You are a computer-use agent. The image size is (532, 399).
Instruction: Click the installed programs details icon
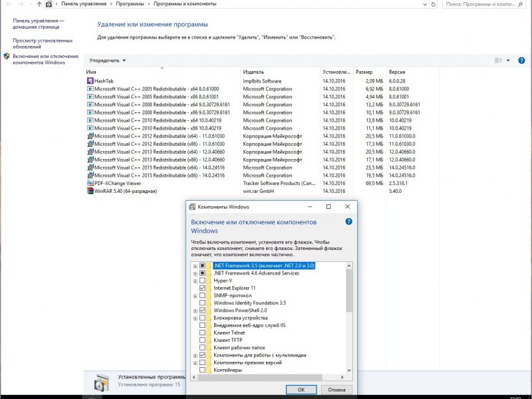click(102, 382)
